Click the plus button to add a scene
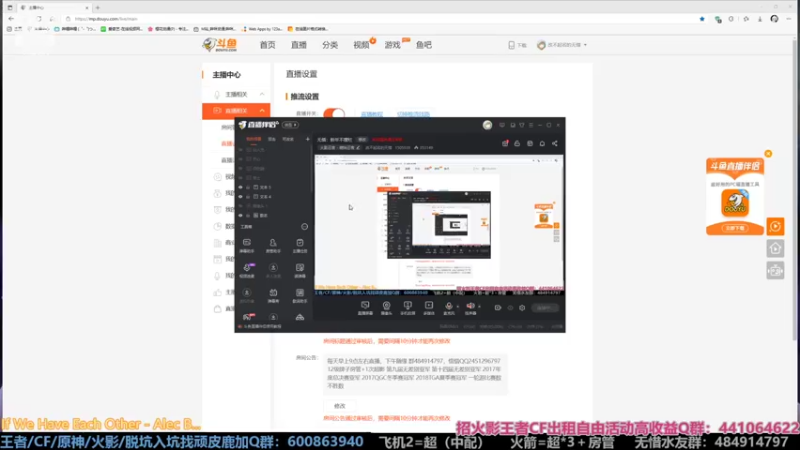 click(x=308, y=139)
